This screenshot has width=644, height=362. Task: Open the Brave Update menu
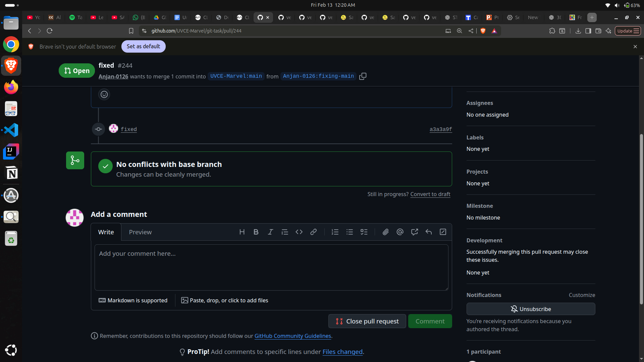point(628,31)
